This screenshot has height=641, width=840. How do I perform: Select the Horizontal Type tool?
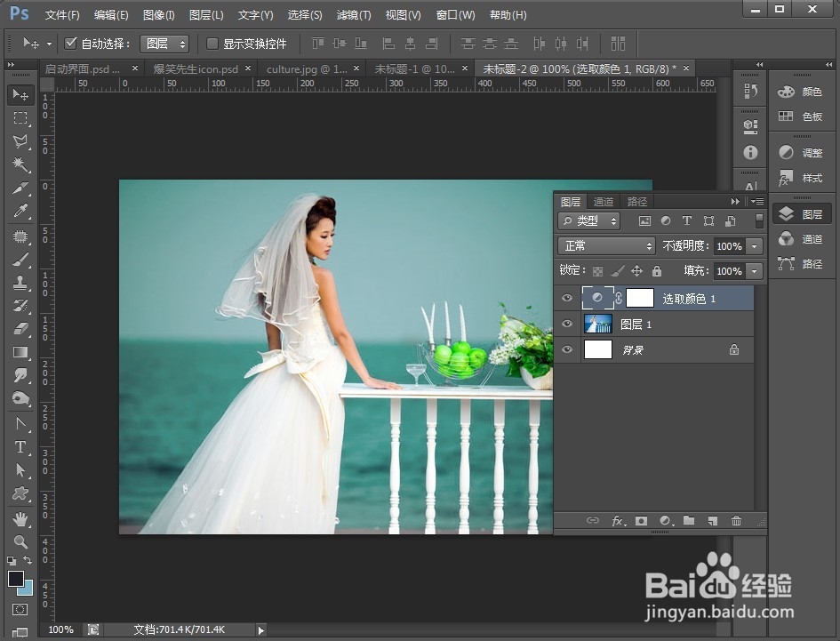tap(20, 447)
